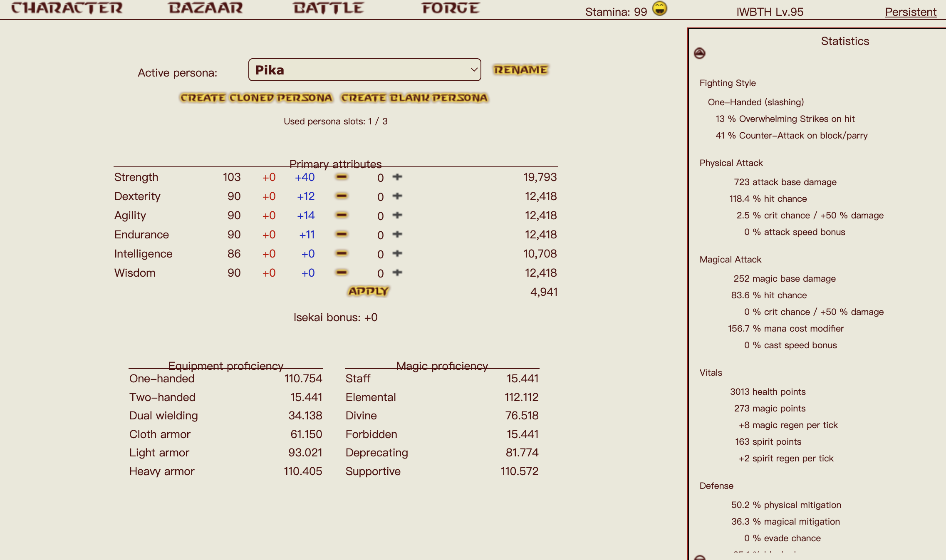Click the Rename persona button
The height and width of the screenshot is (560, 946).
pos(520,69)
